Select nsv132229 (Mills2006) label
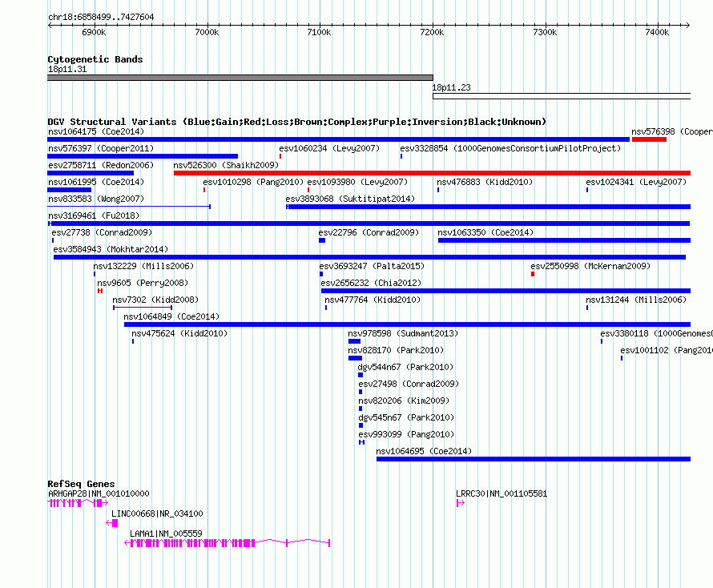Screen dimensions: 713x588 click(143, 266)
